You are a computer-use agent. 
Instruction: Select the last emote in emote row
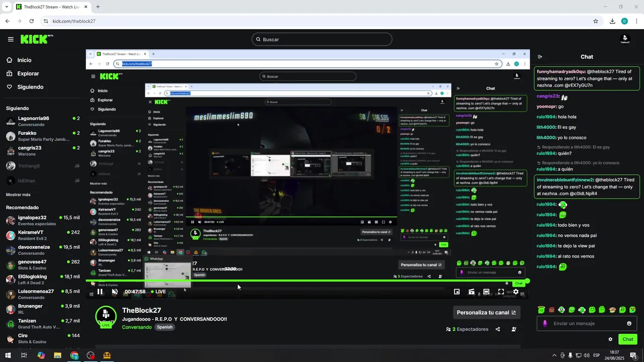pos(632,310)
